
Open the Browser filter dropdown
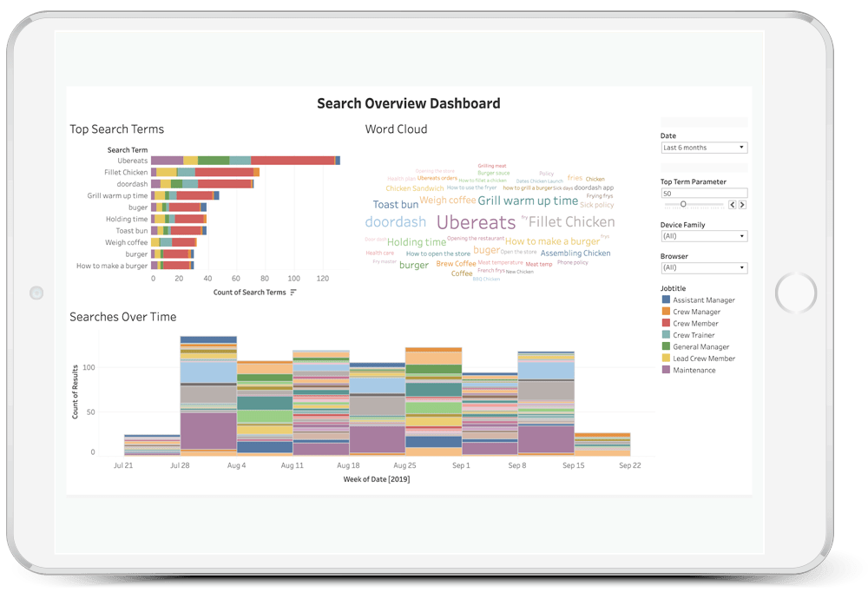tap(704, 268)
